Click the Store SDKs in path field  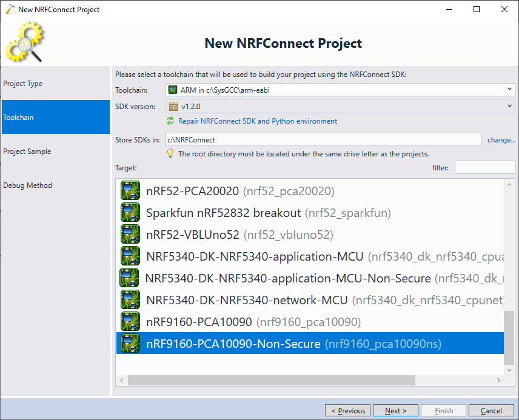click(x=323, y=139)
